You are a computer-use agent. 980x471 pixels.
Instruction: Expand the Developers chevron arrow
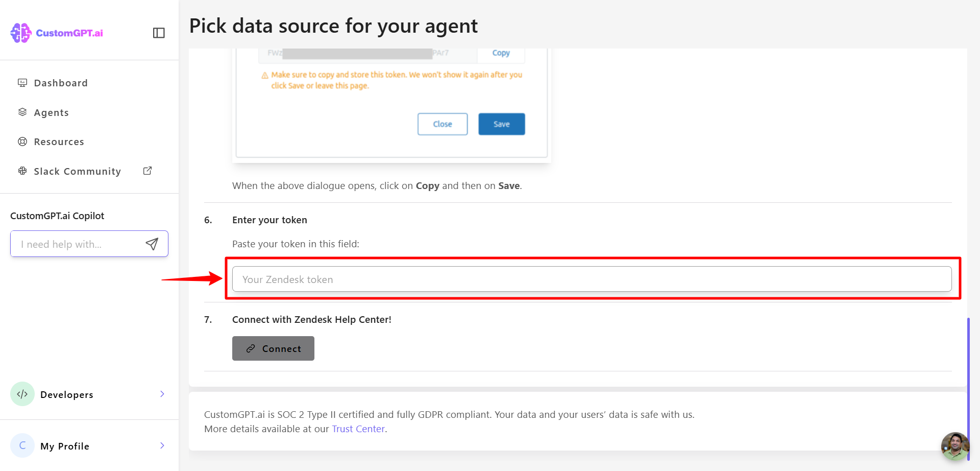coord(162,394)
